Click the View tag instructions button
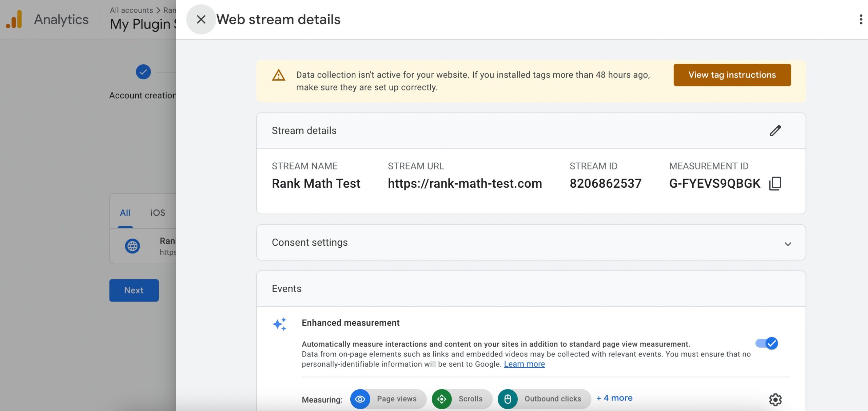868x411 pixels. tap(732, 75)
